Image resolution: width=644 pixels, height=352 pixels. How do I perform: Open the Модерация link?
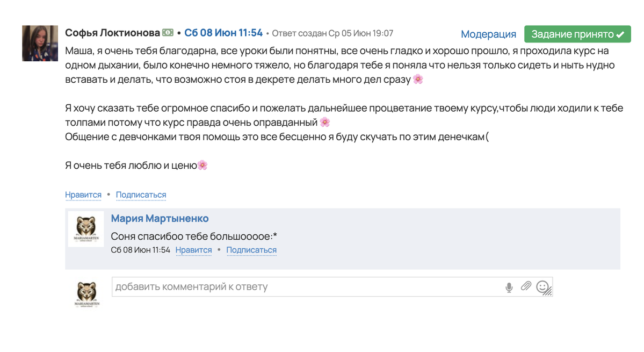488,34
